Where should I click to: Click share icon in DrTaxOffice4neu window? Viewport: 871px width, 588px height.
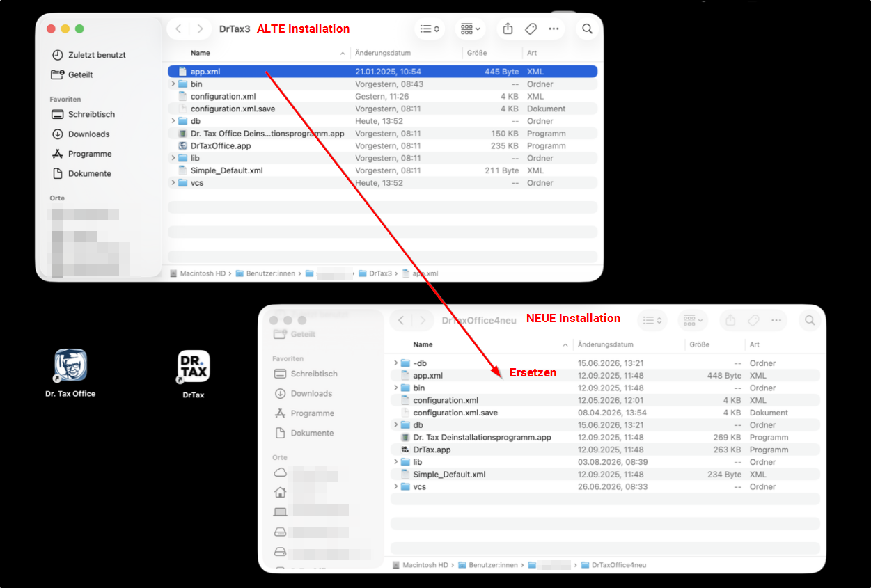730,320
